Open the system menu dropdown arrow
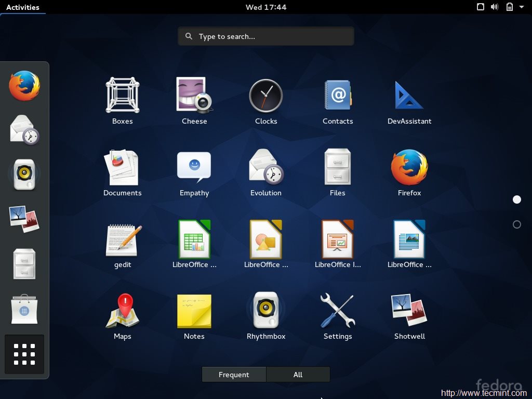Screen dimensions: 532x399 click(x=522, y=7)
